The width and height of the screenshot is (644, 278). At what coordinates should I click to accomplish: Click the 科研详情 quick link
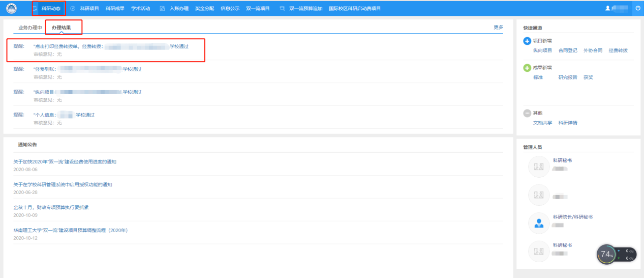tap(568, 123)
